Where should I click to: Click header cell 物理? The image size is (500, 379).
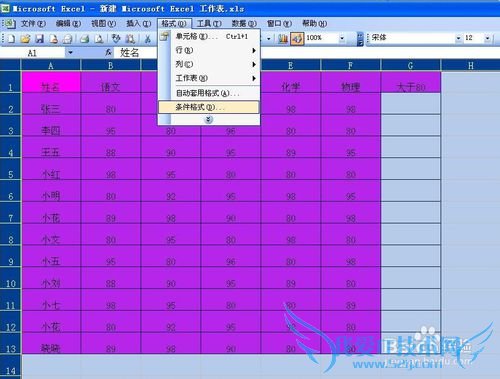coord(350,82)
